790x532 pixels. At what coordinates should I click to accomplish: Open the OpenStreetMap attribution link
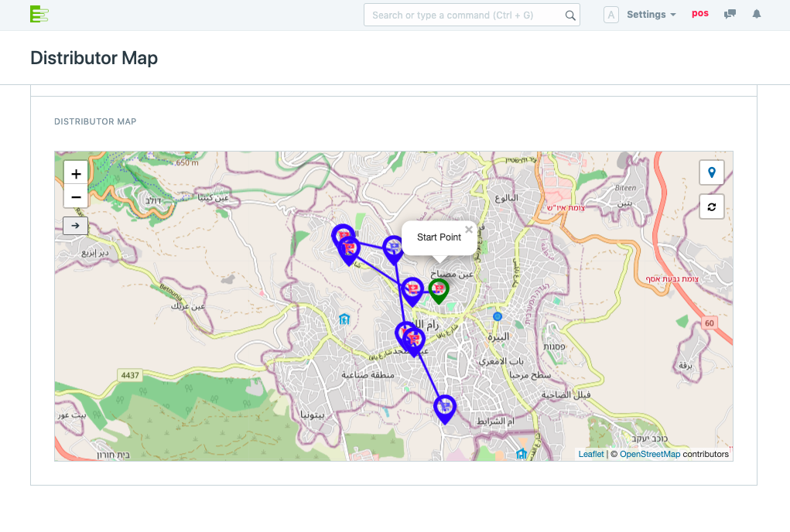(x=649, y=454)
